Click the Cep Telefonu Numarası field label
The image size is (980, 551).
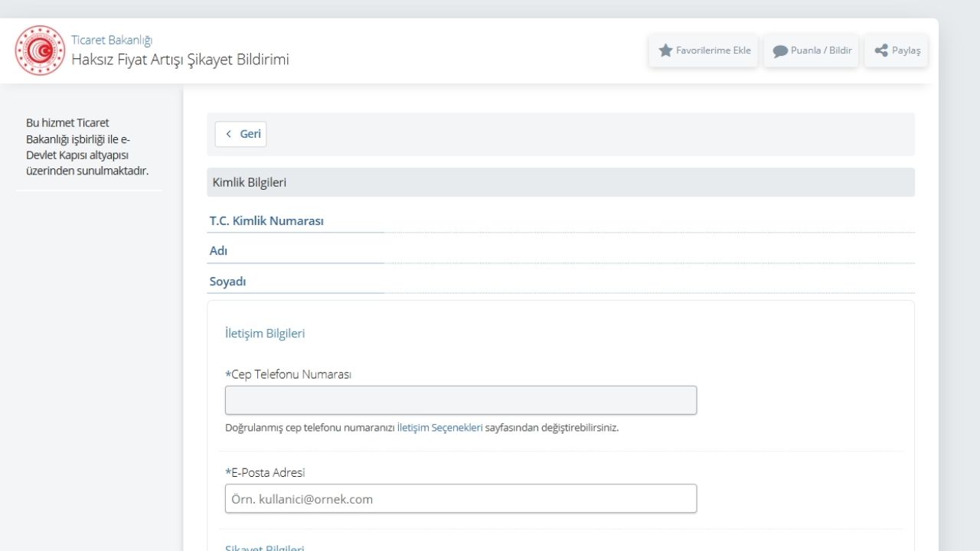(290, 374)
